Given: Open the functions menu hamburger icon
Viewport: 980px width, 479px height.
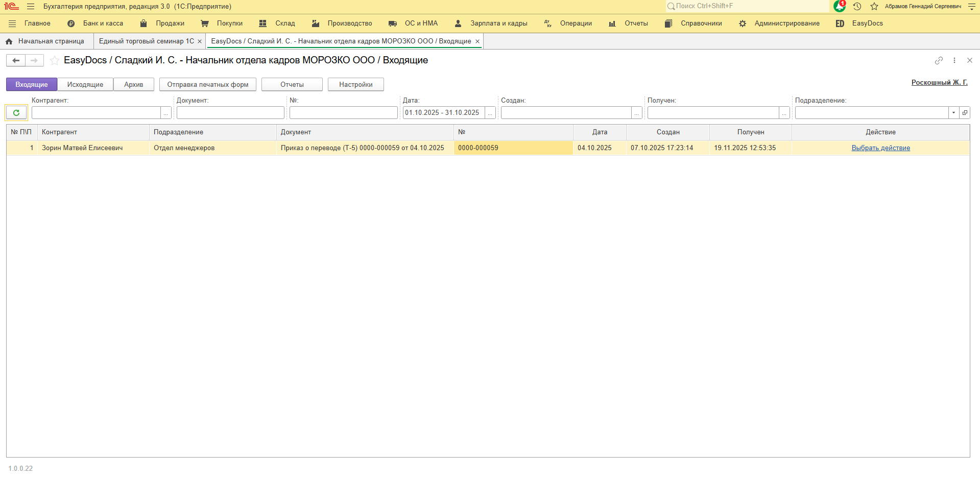Looking at the screenshot, I should point(31,6).
